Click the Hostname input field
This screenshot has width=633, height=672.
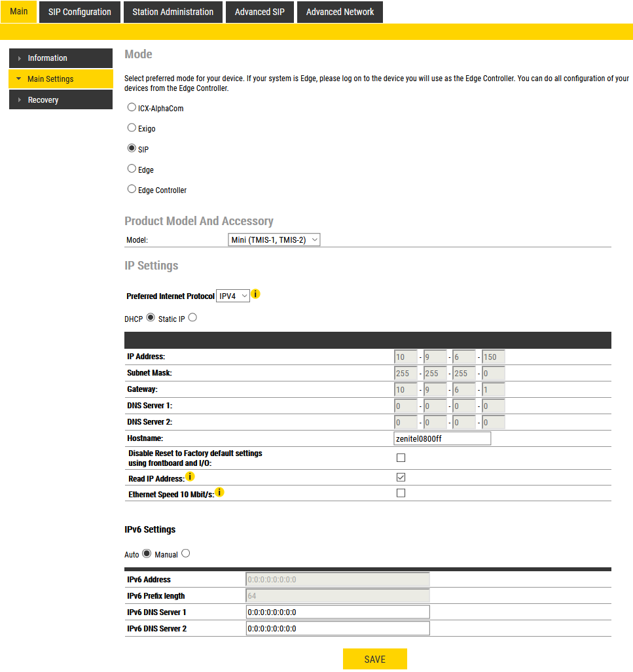point(442,438)
